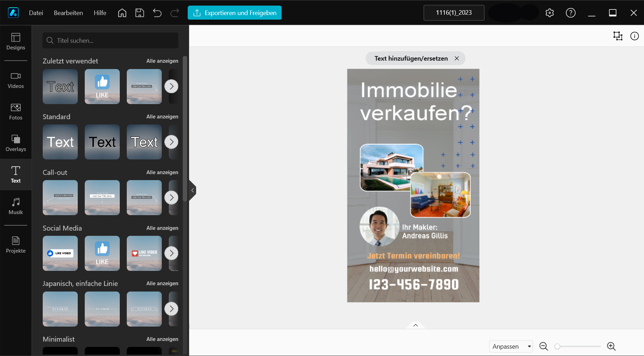Zoom in with the plus magnifier
The height and width of the screenshot is (356, 644).
pyautogui.click(x=611, y=346)
